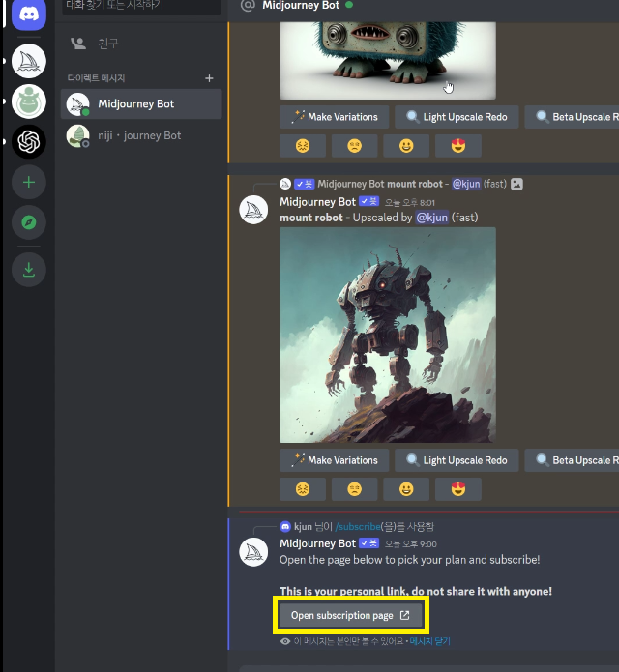
Task: Open the green niji server icon
Action: click(x=29, y=102)
